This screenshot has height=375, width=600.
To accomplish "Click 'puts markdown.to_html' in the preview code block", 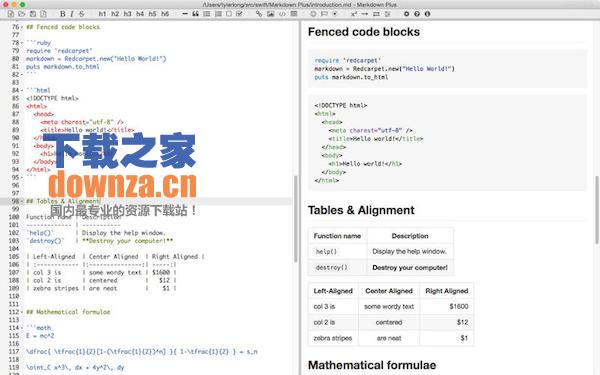I will pos(351,77).
